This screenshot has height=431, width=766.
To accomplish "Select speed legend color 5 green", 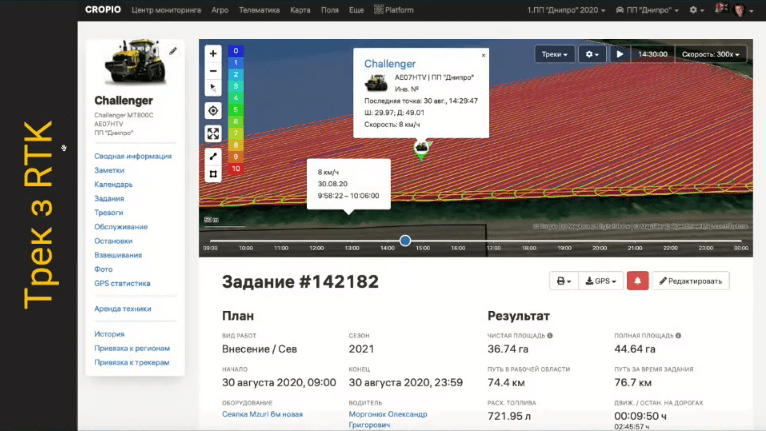I will click(235, 109).
